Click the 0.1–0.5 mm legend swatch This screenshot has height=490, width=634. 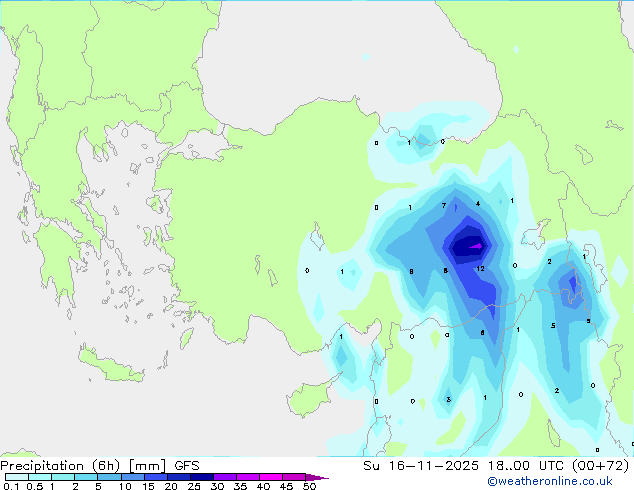17,477
